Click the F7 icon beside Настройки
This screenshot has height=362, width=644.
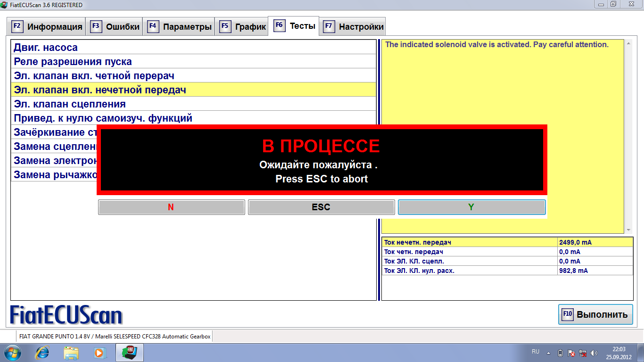point(329,26)
